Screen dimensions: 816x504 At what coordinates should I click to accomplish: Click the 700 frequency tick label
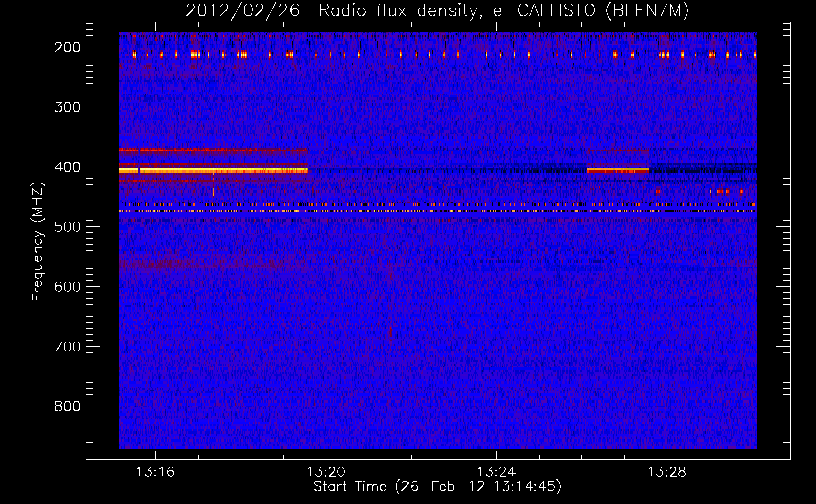tap(68, 347)
